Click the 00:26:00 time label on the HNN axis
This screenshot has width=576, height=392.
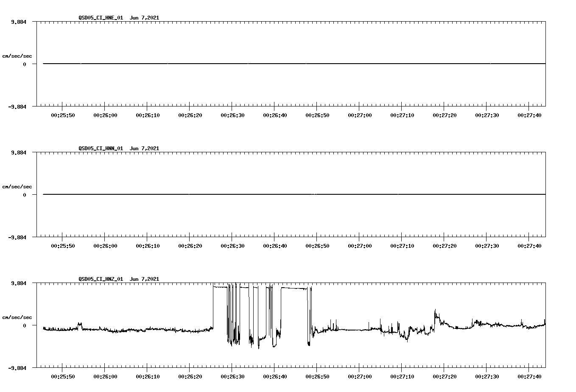pos(105,246)
